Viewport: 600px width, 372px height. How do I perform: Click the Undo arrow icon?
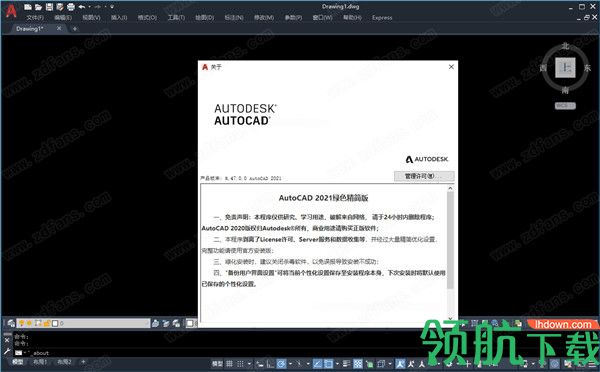(82, 7)
